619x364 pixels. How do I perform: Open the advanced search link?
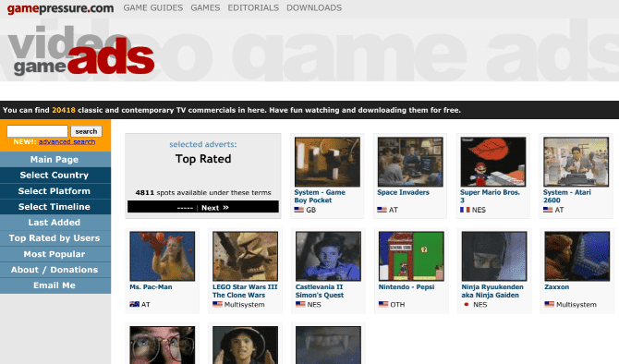tap(67, 141)
